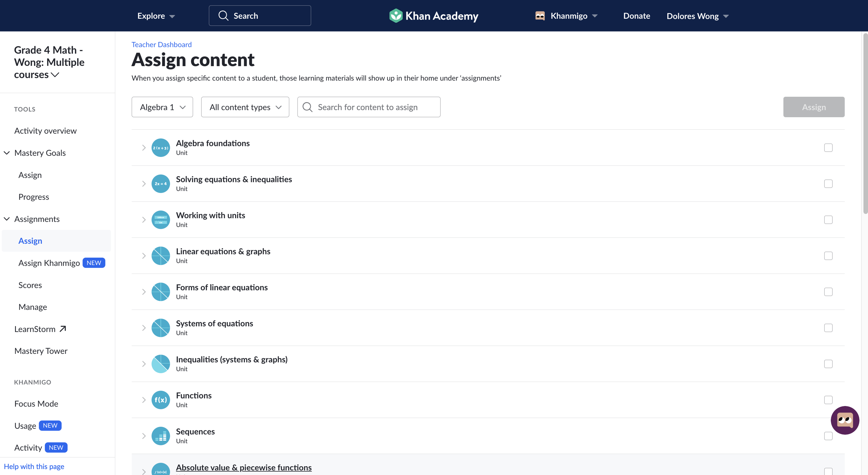Click the Linear equations & graphs unit icon
The image size is (868, 475).
point(161,256)
